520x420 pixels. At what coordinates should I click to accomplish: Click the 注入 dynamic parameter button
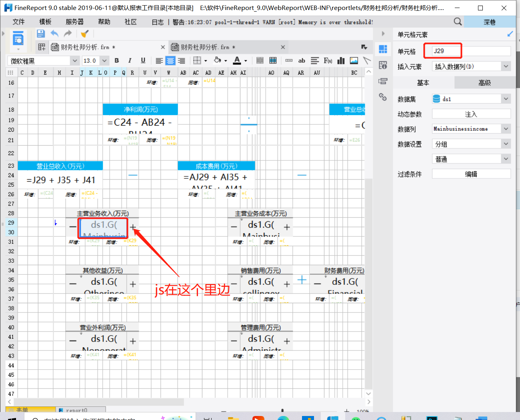tap(471, 114)
